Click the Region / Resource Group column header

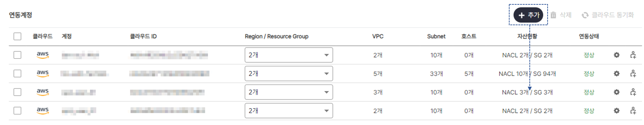pos(276,36)
